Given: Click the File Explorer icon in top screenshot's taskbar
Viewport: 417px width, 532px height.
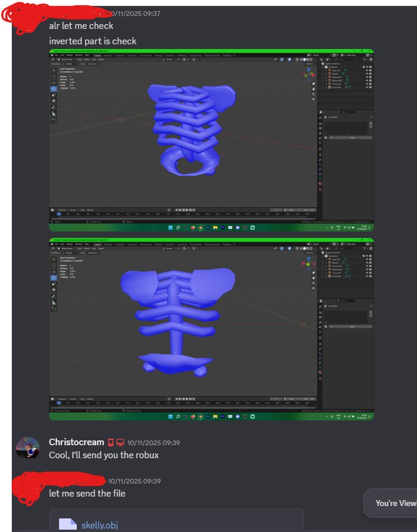Looking at the screenshot, I should pos(215,228).
